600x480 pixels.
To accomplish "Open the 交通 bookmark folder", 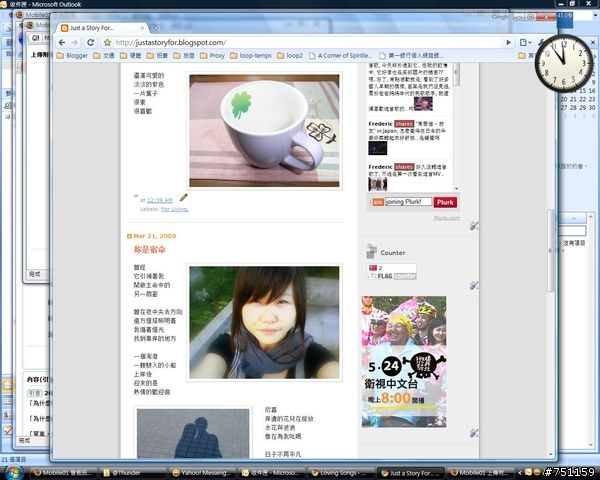I will click(104, 56).
